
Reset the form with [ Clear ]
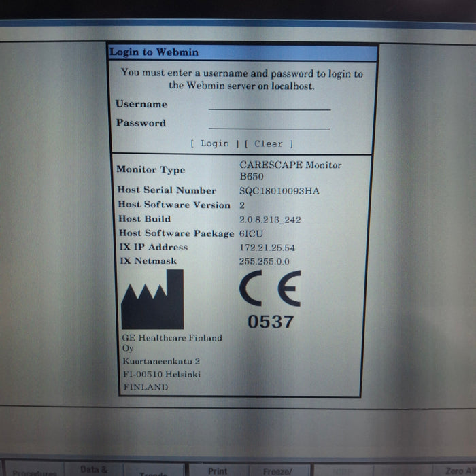tap(269, 144)
